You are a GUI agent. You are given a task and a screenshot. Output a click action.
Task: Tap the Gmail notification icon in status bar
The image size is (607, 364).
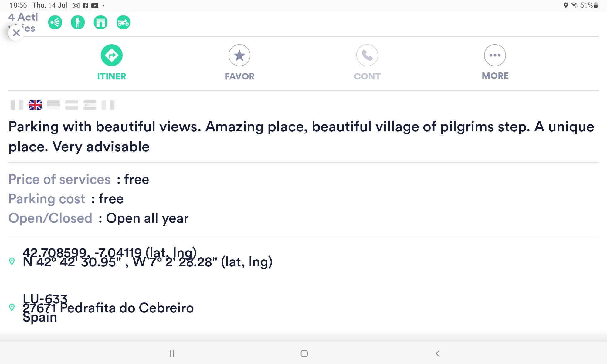[76, 5]
